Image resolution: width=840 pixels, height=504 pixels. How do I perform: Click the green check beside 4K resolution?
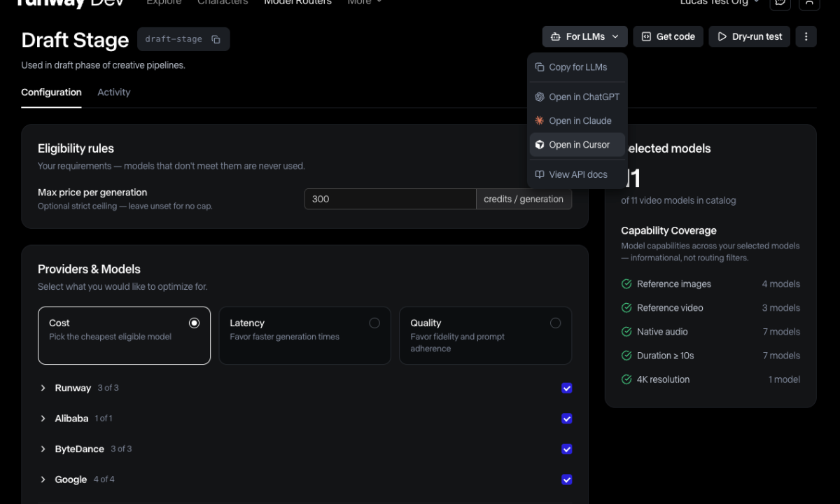click(626, 379)
